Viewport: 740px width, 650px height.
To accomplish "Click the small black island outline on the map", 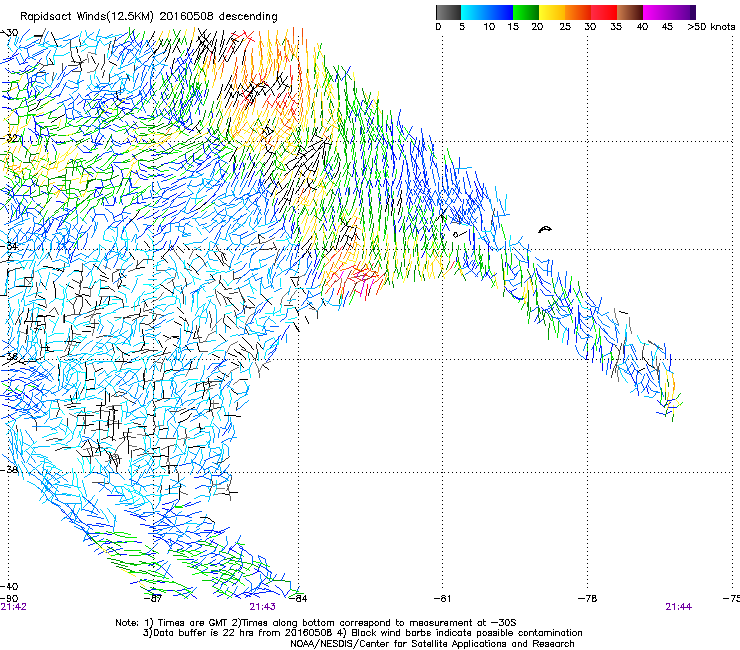I will click(x=545, y=230).
